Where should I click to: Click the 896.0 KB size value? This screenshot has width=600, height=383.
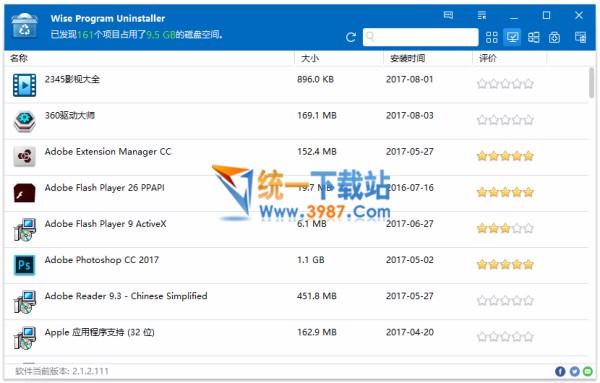click(315, 79)
